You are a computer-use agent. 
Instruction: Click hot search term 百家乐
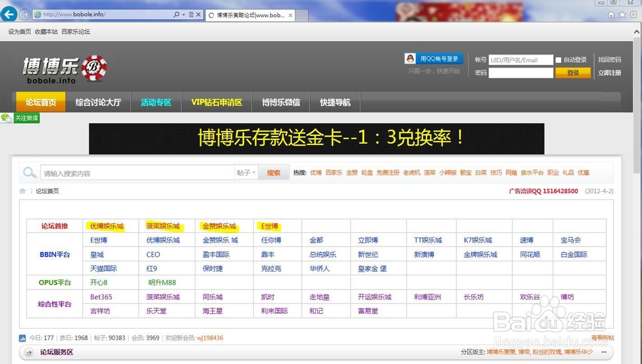pos(334,173)
